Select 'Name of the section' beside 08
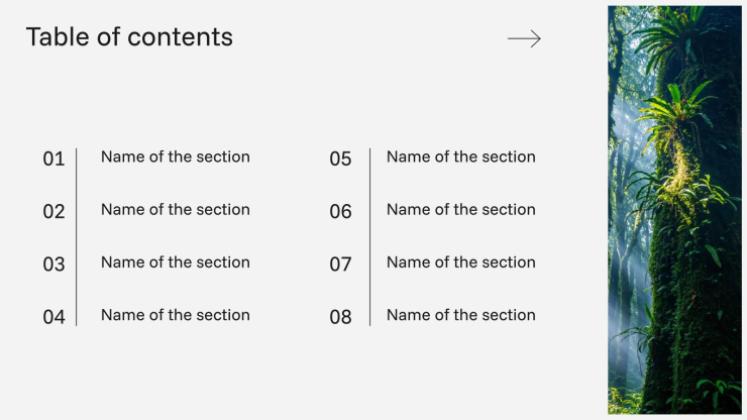The width and height of the screenshot is (747, 420). tap(461, 315)
